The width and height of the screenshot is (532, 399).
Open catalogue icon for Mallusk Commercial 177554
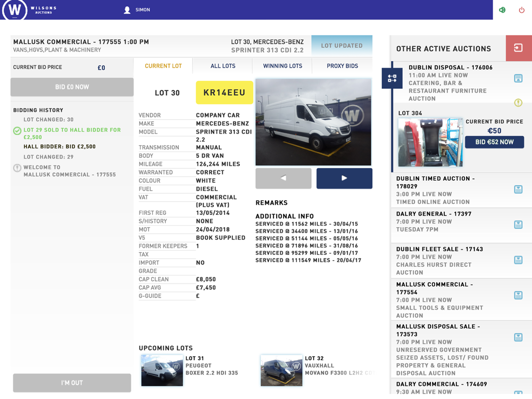coord(518,295)
